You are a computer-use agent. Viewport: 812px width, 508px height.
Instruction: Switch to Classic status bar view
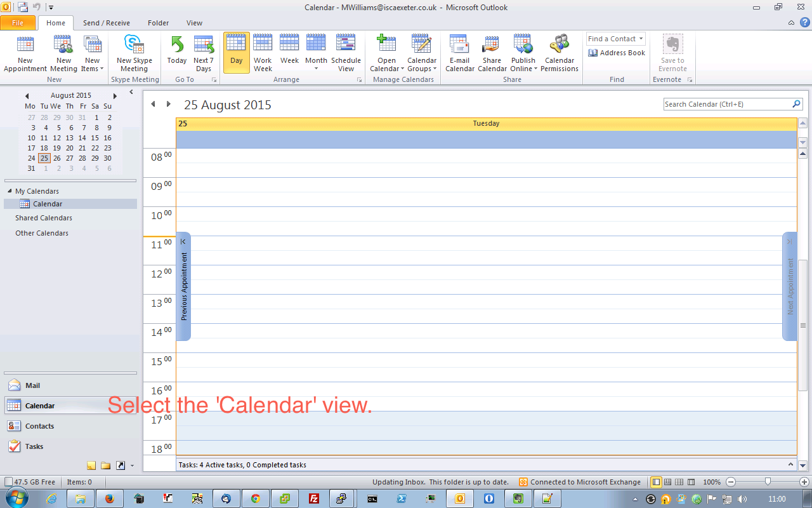tap(691, 482)
